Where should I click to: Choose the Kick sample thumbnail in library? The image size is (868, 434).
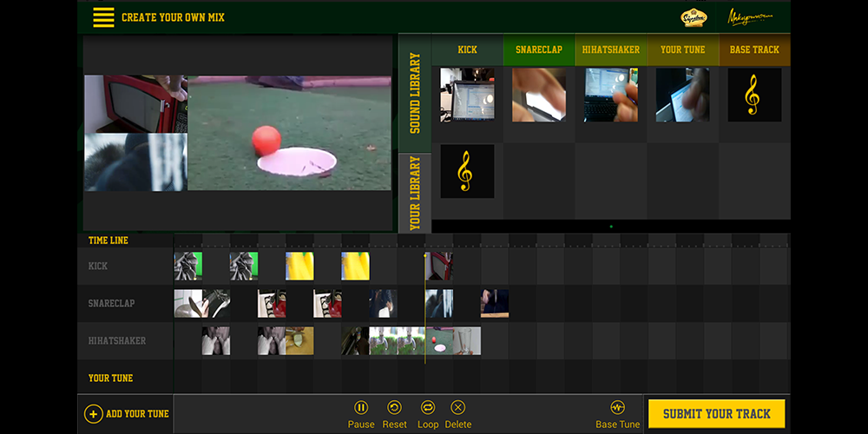click(x=467, y=95)
